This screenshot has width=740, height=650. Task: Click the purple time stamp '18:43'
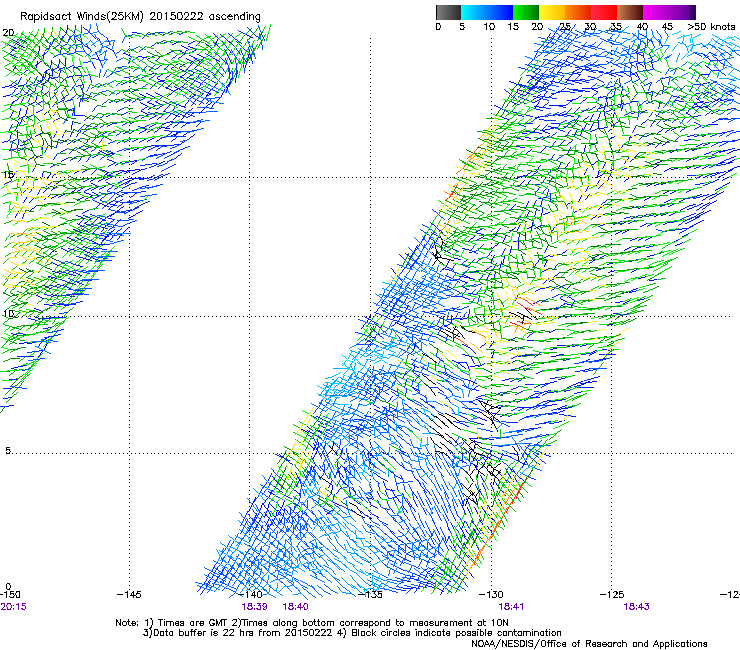[x=636, y=607]
